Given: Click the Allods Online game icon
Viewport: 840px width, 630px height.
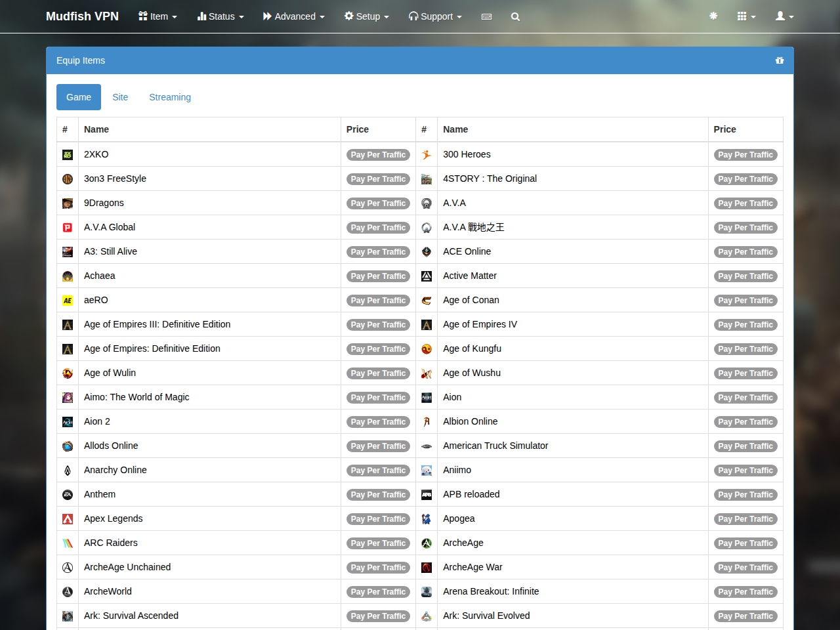Looking at the screenshot, I should pos(68,446).
